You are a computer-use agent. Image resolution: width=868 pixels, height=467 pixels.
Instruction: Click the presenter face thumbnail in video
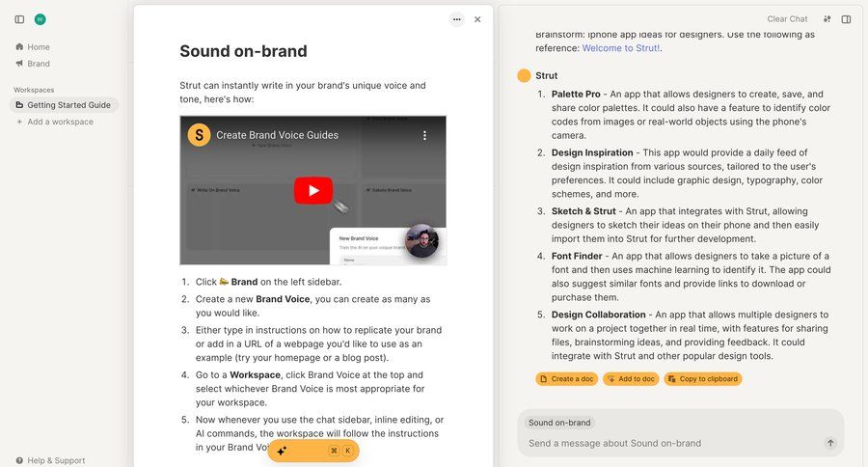(421, 241)
